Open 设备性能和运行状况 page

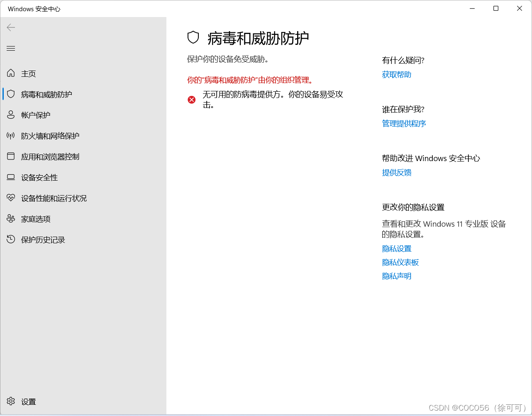point(54,198)
